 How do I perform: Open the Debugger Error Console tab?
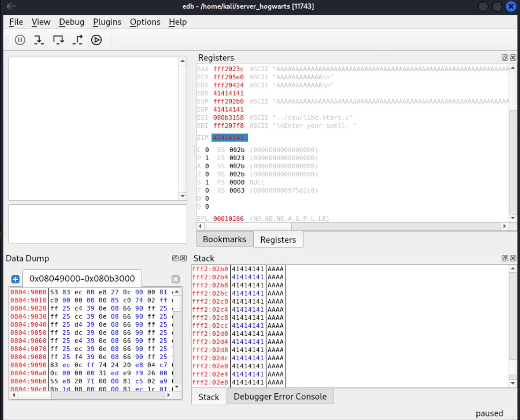(x=280, y=396)
